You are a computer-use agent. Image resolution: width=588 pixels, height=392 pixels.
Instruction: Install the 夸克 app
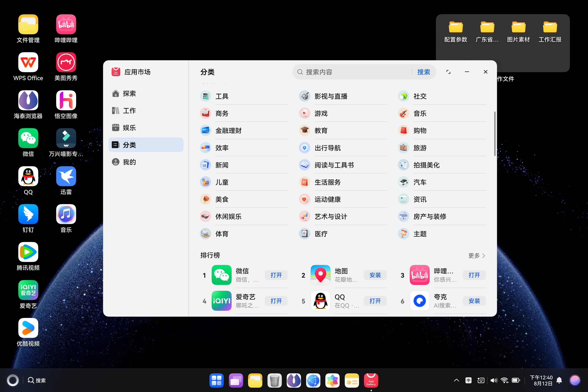pos(474,301)
